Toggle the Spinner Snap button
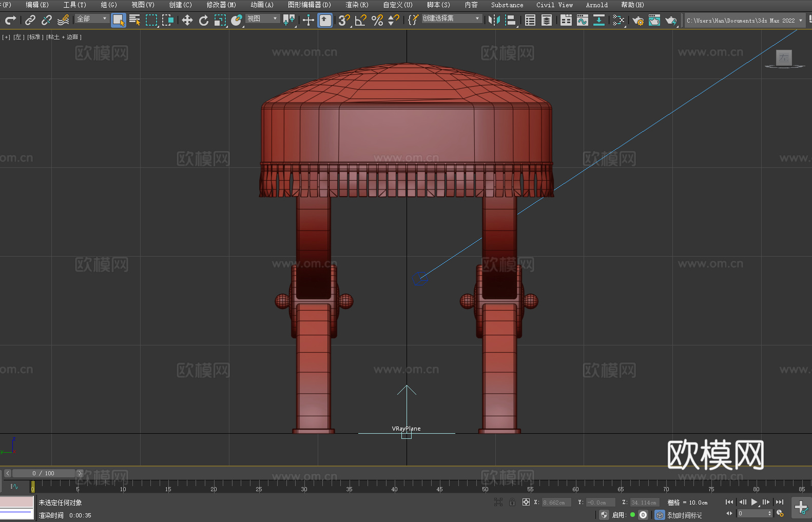This screenshot has width=812, height=522. (394, 20)
